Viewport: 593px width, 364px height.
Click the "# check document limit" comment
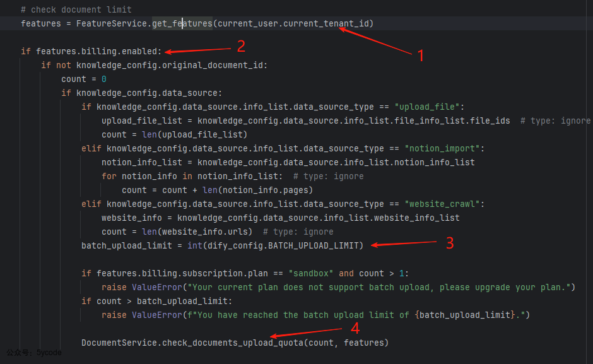[76, 9]
